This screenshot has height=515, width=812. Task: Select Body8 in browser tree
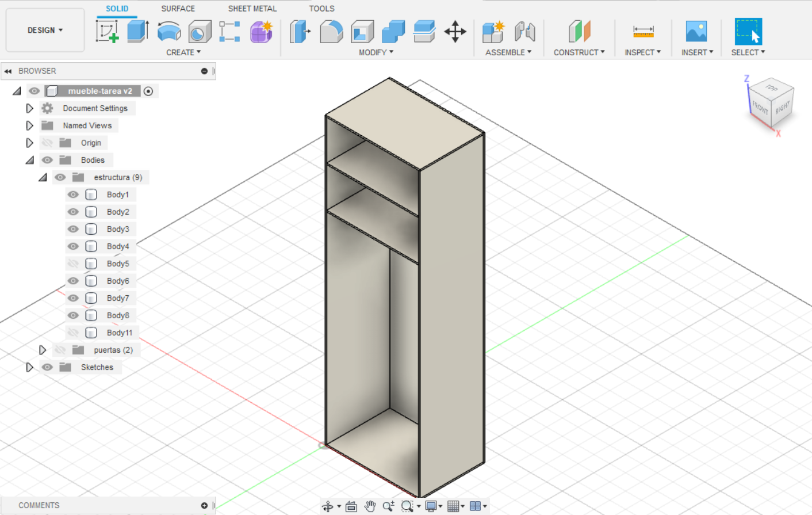pyautogui.click(x=118, y=315)
